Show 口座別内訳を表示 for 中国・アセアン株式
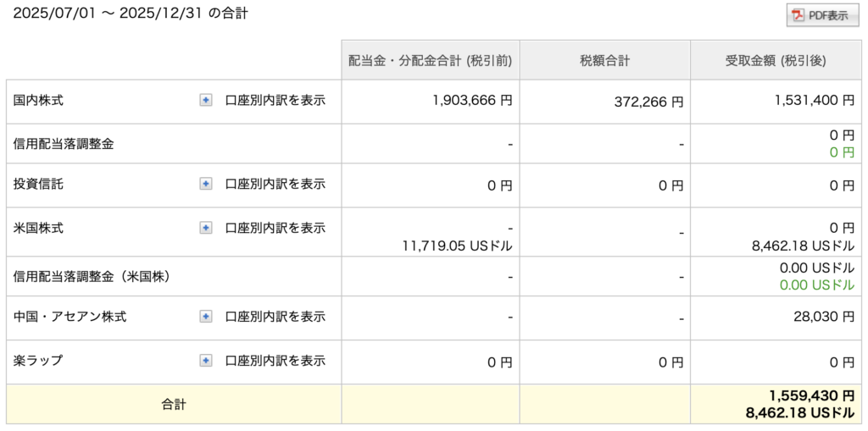This screenshot has height=431, width=868. pyautogui.click(x=275, y=316)
